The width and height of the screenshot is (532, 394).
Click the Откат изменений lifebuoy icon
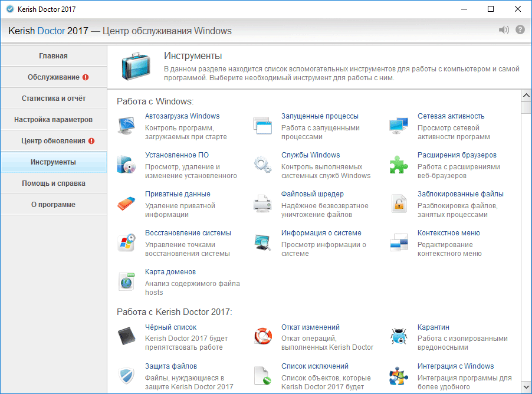point(263,337)
